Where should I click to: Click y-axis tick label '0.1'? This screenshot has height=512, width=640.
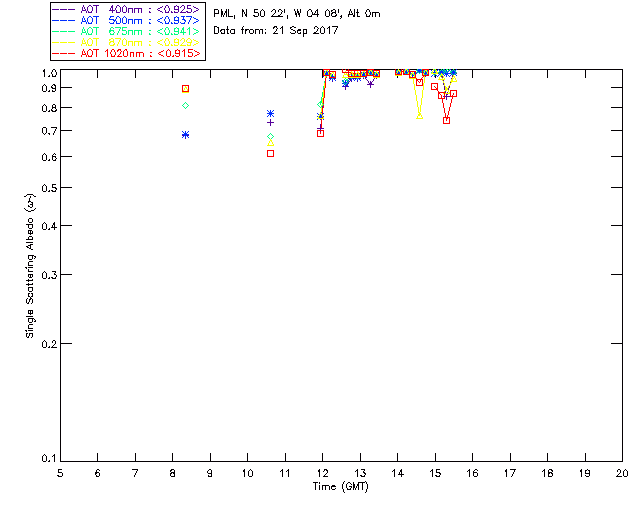49,459
